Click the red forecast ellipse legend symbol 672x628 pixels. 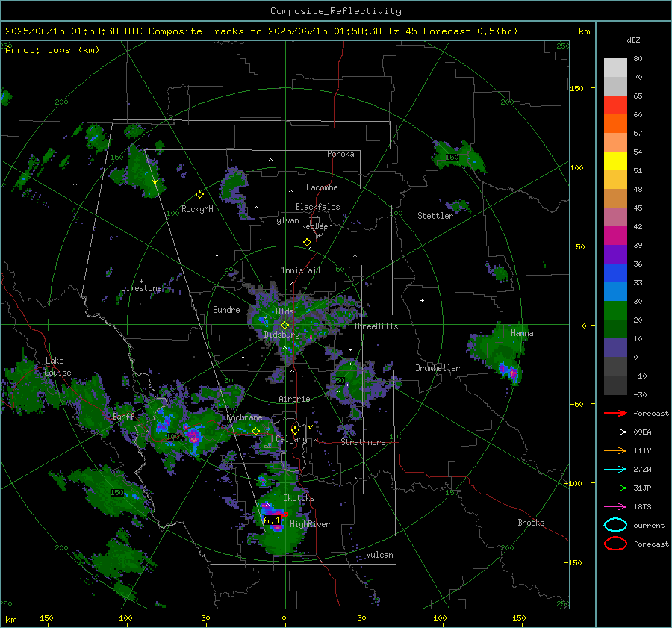pyautogui.click(x=615, y=544)
